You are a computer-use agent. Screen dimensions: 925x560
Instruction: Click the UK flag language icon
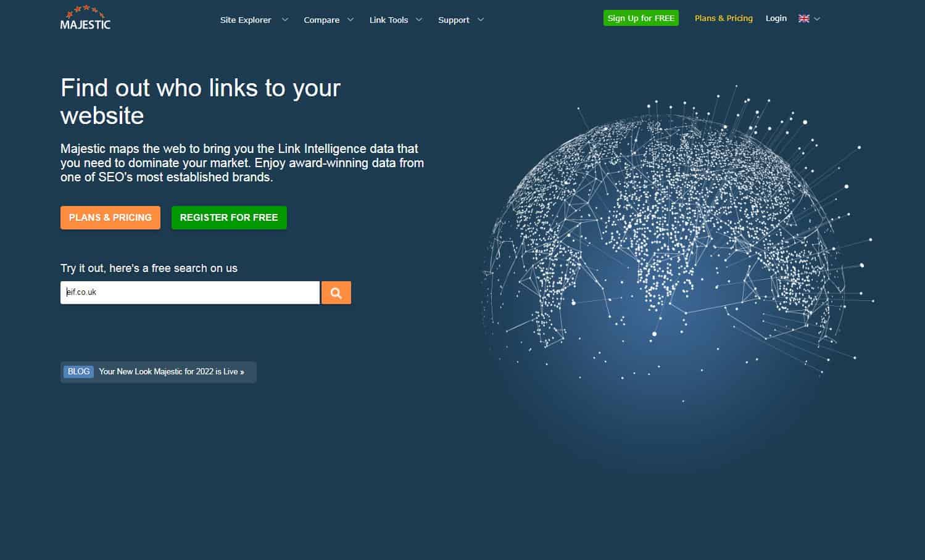coord(803,19)
